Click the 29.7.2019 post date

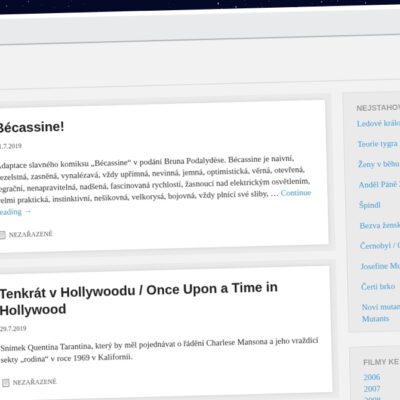coord(13,328)
